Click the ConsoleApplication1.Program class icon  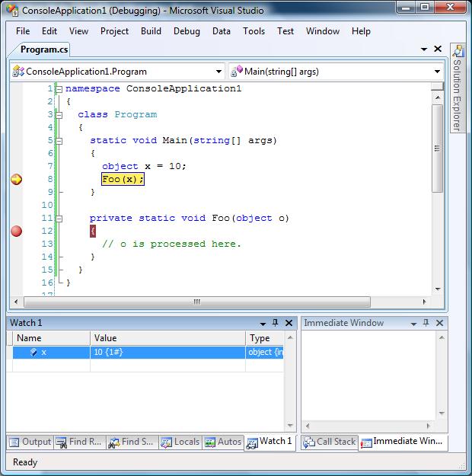coord(18,72)
